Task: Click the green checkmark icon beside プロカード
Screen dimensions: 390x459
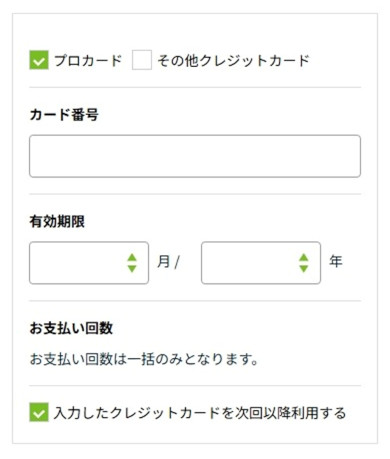Action: (x=39, y=60)
